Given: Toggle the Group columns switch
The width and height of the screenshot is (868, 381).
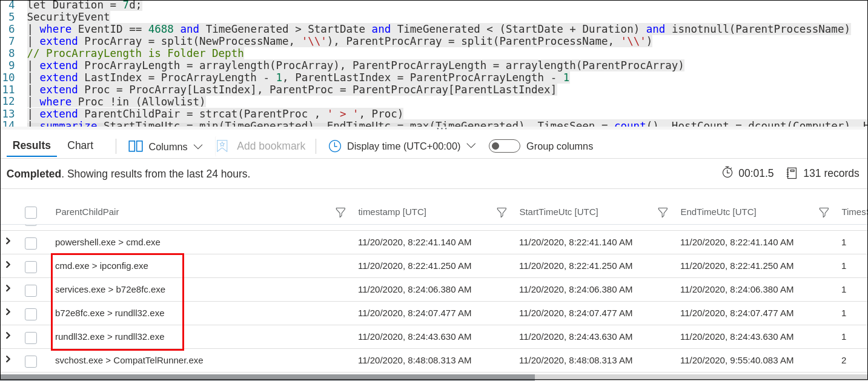Looking at the screenshot, I should coord(504,147).
